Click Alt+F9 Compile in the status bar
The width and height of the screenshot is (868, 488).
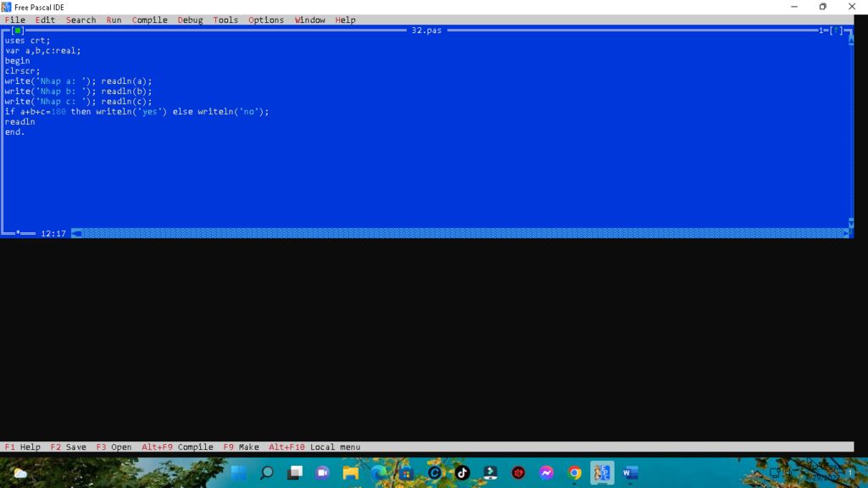[177, 447]
